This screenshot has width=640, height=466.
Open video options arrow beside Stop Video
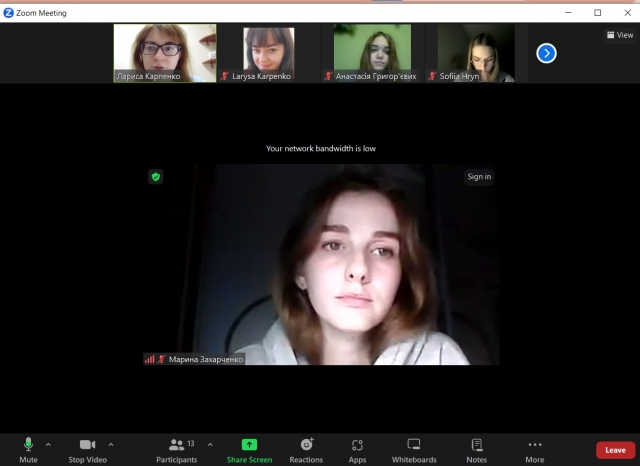tap(111, 444)
